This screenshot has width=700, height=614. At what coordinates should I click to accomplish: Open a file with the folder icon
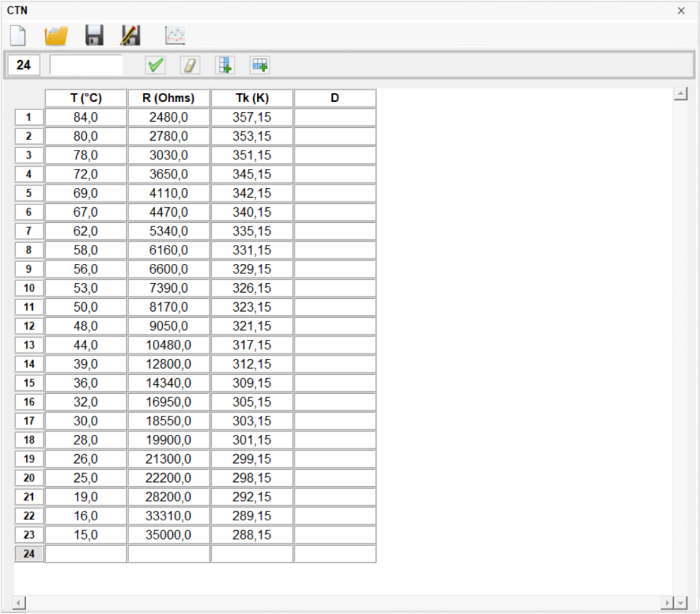click(55, 36)
